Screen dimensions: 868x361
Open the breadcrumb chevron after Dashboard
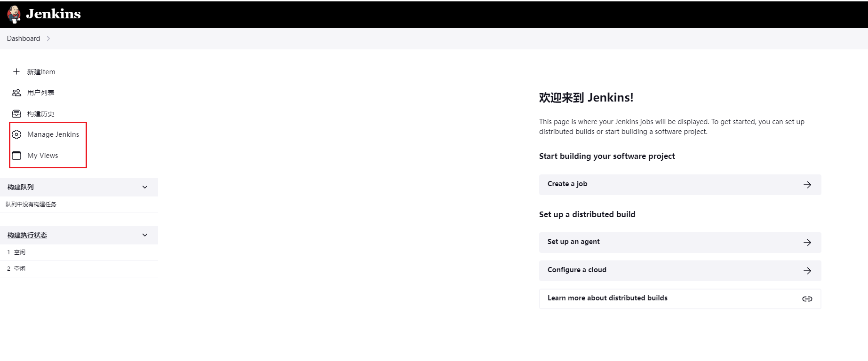tap(48, 39)
